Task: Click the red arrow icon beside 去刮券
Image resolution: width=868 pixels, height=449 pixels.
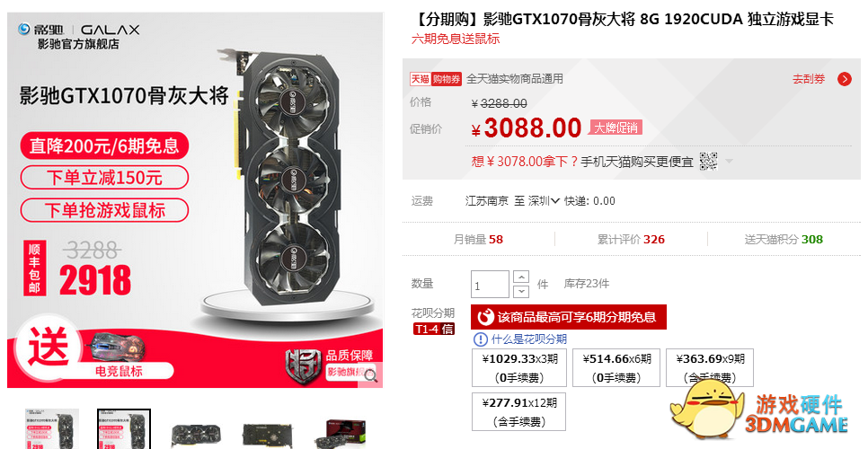Action: (x=845, y=79)
